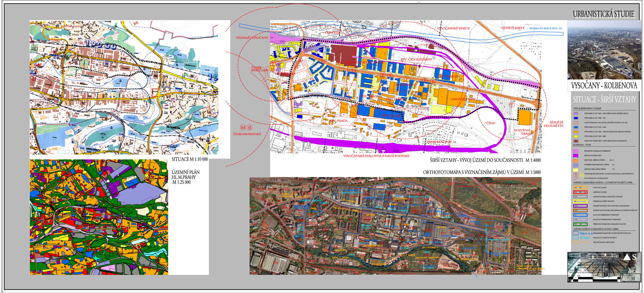Click the Nádraží Vysočany red label
Screen dimensions: 644x293
click(x=252, y=38)
